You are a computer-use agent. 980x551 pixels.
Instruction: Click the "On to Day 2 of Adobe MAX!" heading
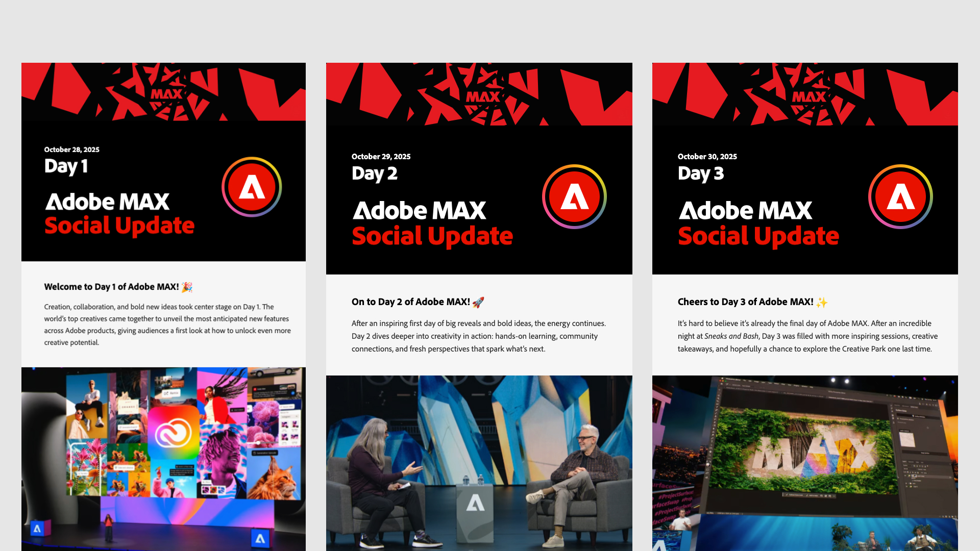(411, 302)
